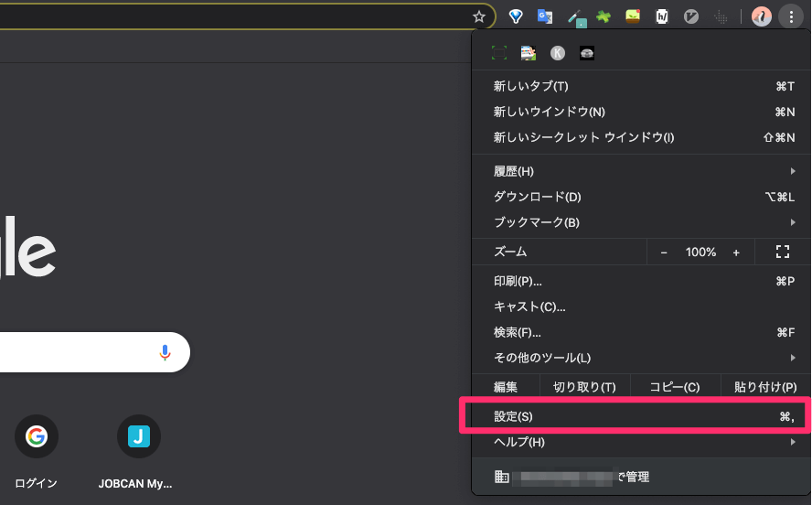The width and height of the screenshot is (812, 505).
Task: Choose キャスト(C)... menu item
Action: pyautogui.click(x=641, y=306)
